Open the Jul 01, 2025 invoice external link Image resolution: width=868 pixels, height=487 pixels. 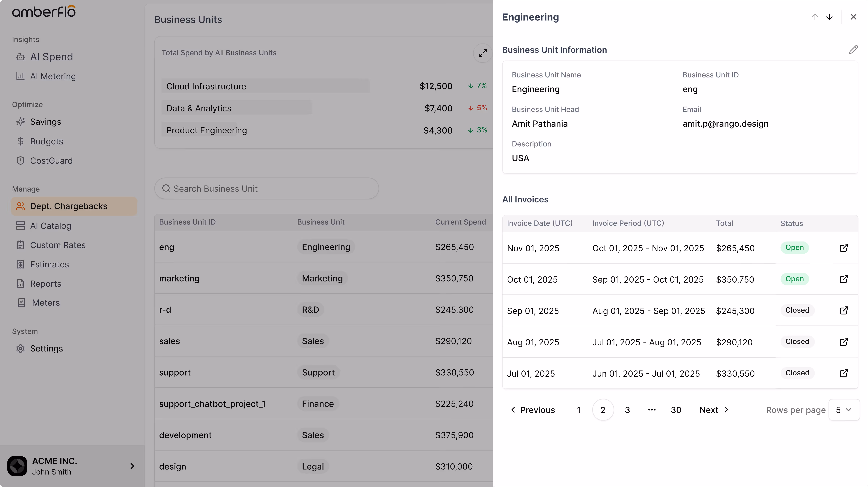click(843, 373)
